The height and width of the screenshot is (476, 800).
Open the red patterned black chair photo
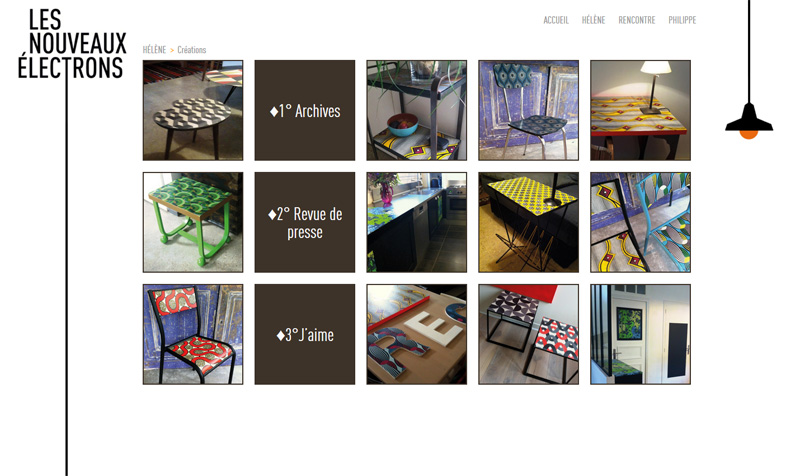click(x=193, y=334)
